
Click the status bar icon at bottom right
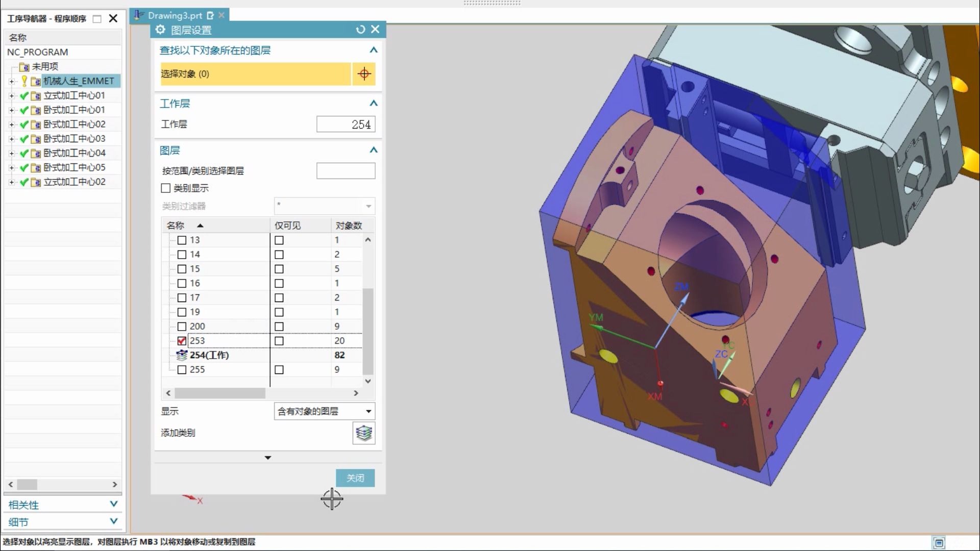(x=939, y=543)
